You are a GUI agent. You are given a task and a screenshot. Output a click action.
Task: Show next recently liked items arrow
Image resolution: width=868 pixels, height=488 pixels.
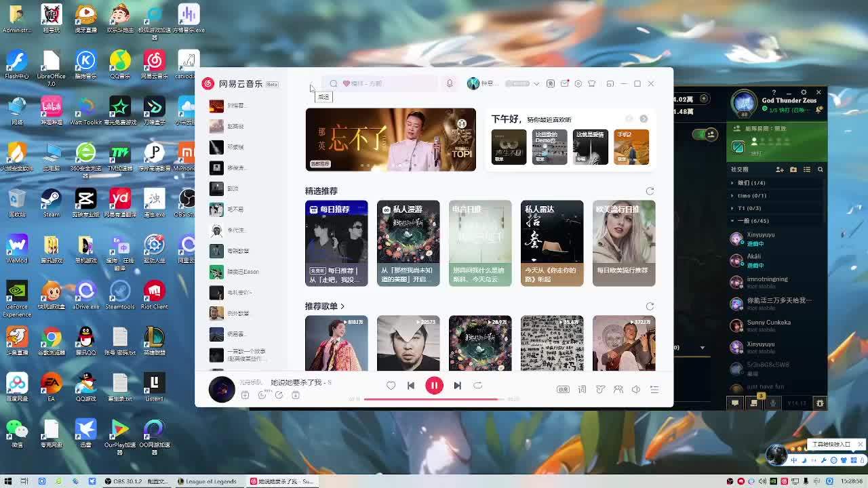644,119
